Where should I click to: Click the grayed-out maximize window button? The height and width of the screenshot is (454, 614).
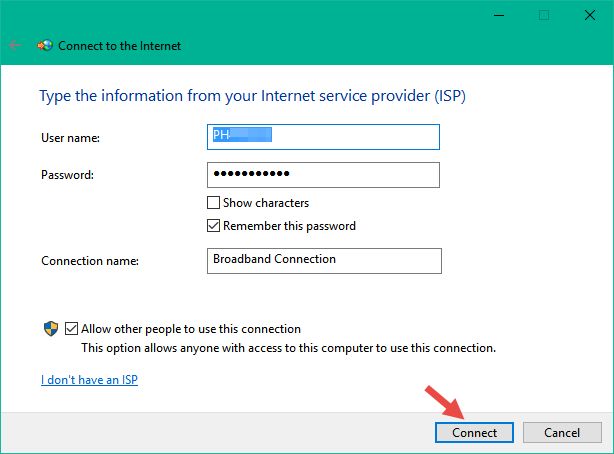pyautogui.click(x=544, y=15)
